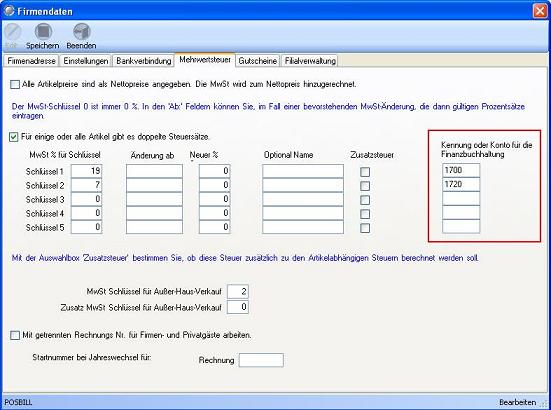Tick the Zusatzsteuer checkbox for Schlüssel 4
The width and height of the screenshot is (551, 410).
point(365,214)
